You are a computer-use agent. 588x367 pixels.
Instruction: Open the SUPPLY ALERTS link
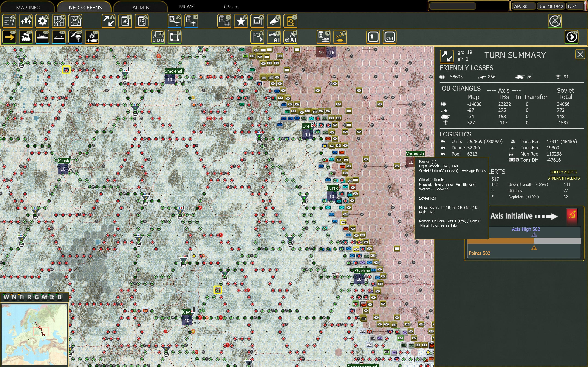tap(563, 172)
